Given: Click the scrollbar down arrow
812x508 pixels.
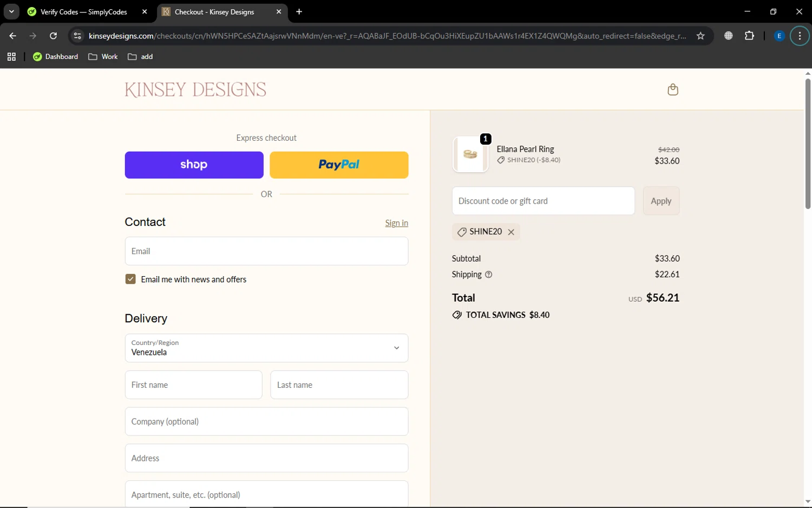Looking at the screenshot, I should coord(808,502).
